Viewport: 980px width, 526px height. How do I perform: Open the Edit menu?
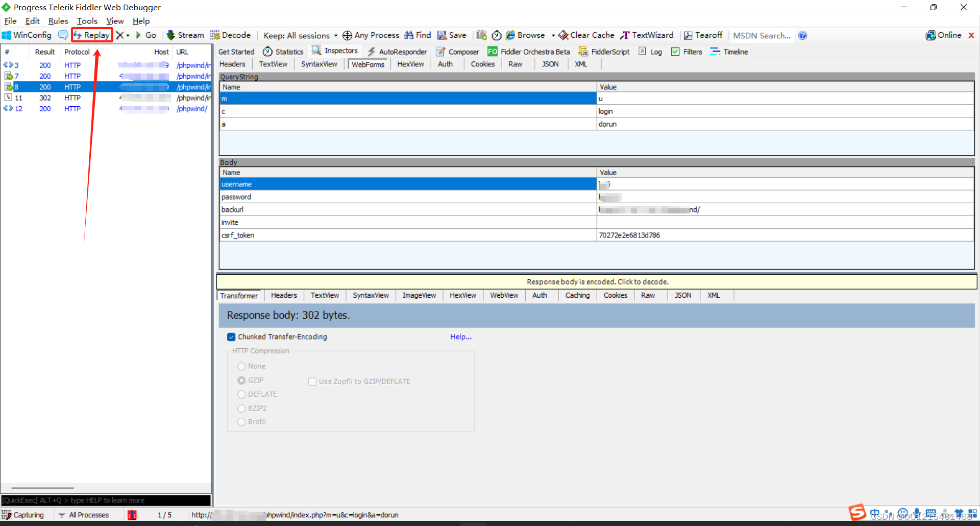pos(32,21)
